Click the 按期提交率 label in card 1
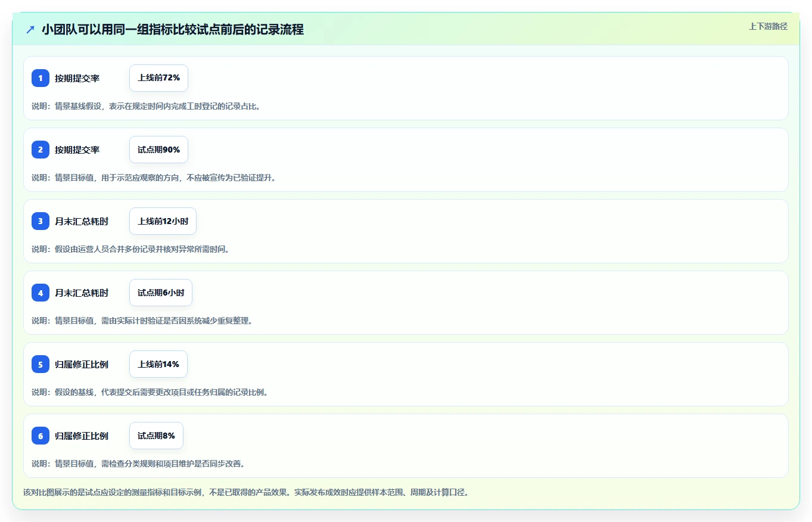This screenshot has height=522, width=812. 77,78
